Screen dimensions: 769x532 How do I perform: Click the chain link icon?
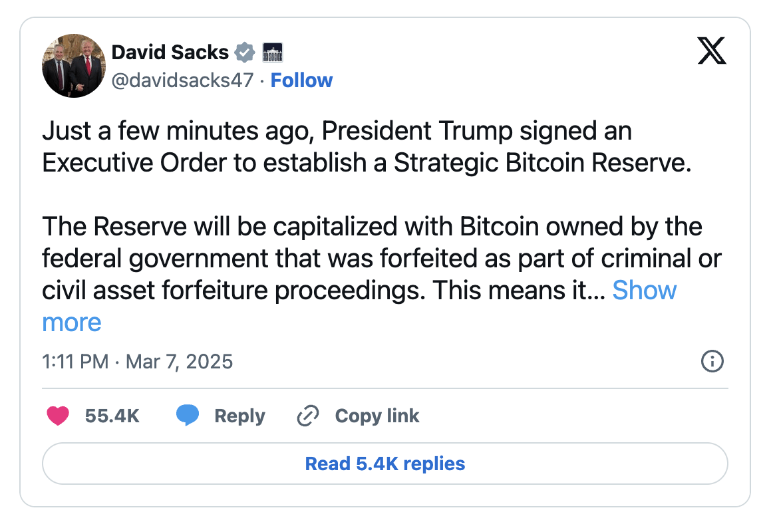click(307, 416)
